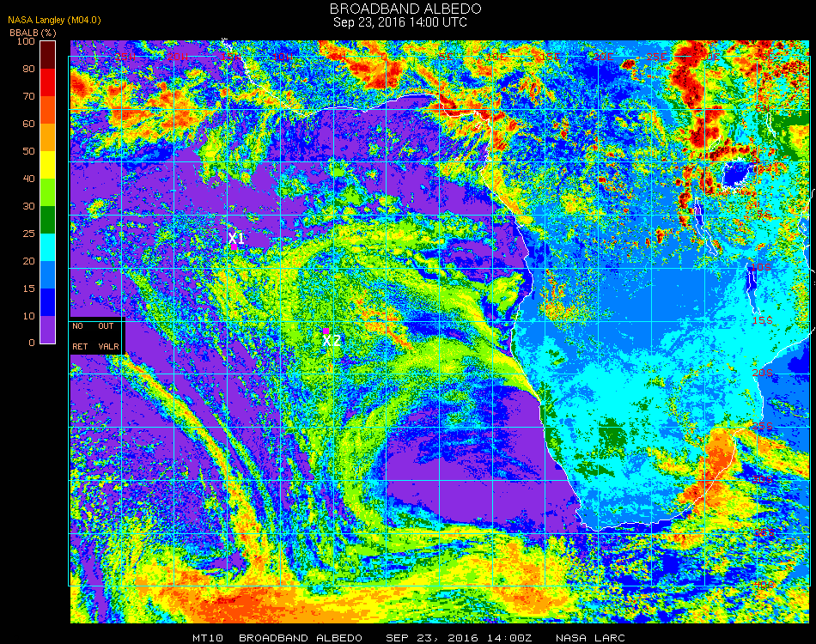The image size is (816, 644).
Task: Click the 'BROADBAND ALBEDO' title at the top
Action: coord(405,9)
